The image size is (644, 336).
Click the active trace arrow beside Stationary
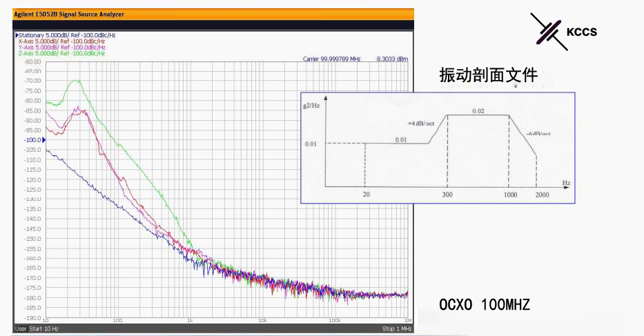click(x=17, y=35)
